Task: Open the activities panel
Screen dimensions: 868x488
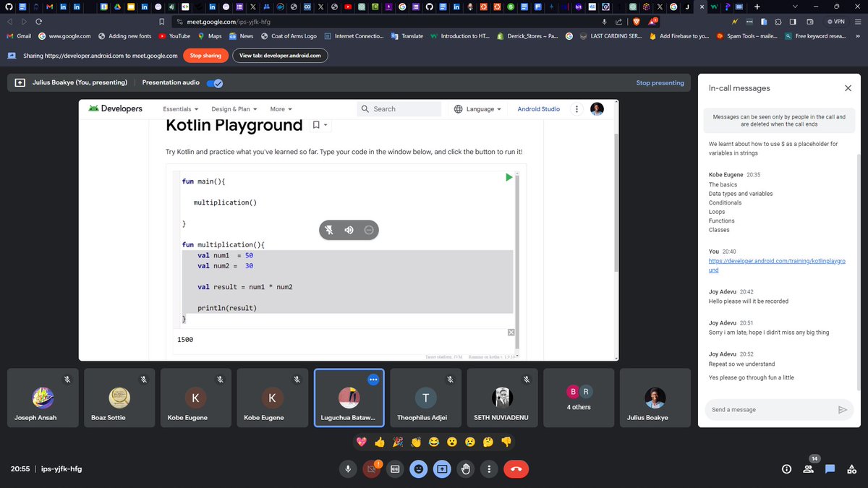Action: tap(851, 469)
